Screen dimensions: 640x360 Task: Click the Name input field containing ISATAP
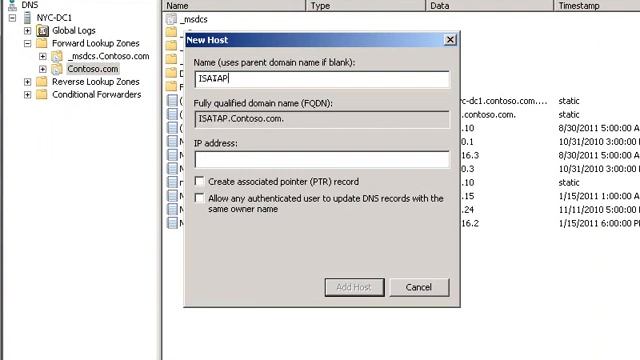click(322, 78)
